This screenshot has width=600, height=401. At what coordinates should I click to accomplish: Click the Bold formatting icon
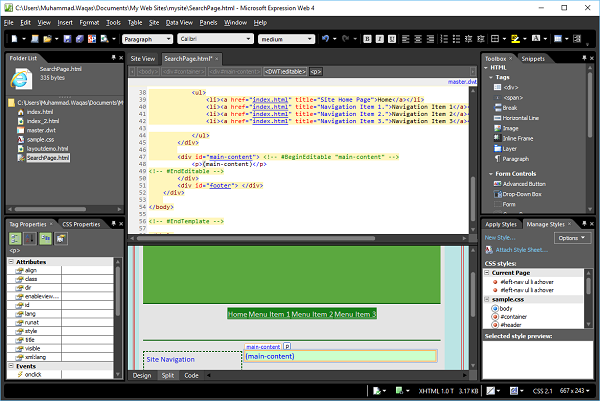coord(368,39)
